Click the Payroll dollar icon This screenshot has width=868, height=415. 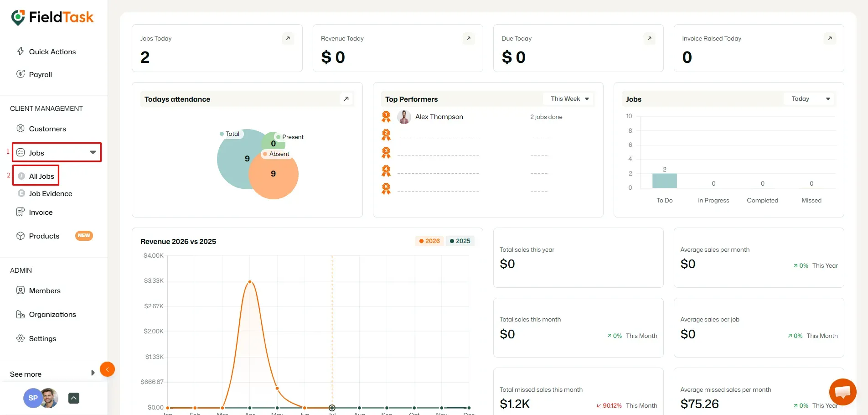[x=21, y=74]
